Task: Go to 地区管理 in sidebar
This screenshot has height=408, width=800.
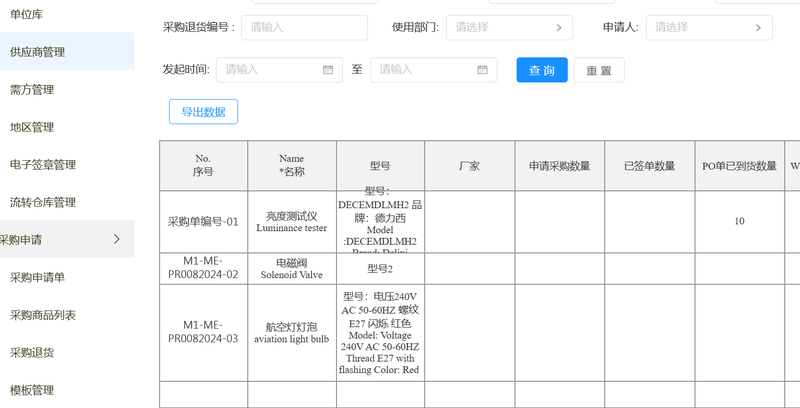Action: pos(32,127)
